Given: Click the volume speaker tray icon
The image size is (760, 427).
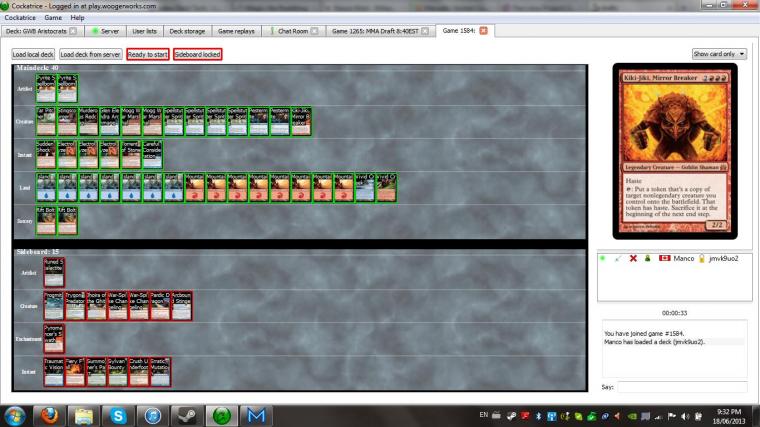Looking at the screenshot, I should pyautogui.click(x=684, y=416).
